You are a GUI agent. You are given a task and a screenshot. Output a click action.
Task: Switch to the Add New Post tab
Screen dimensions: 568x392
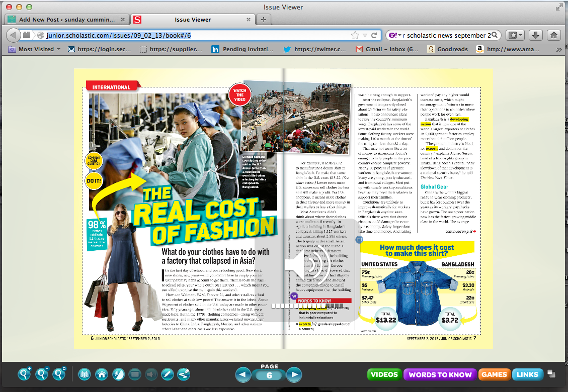click(66, 20)
